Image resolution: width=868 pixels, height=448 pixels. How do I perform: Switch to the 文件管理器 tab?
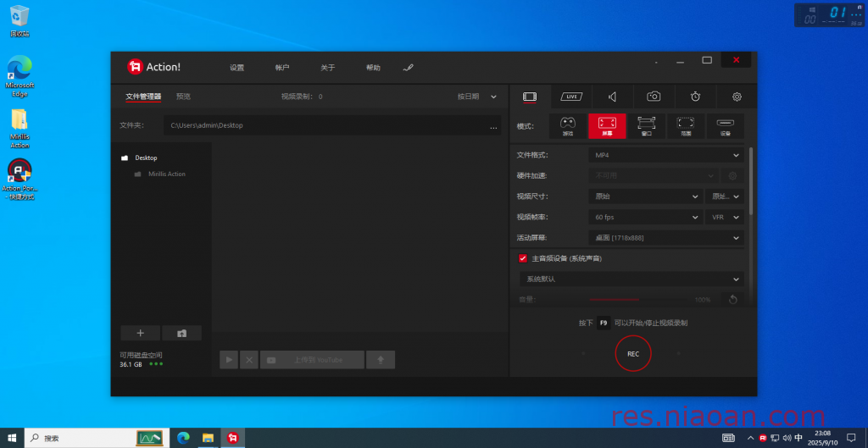[x=143, y=97]
